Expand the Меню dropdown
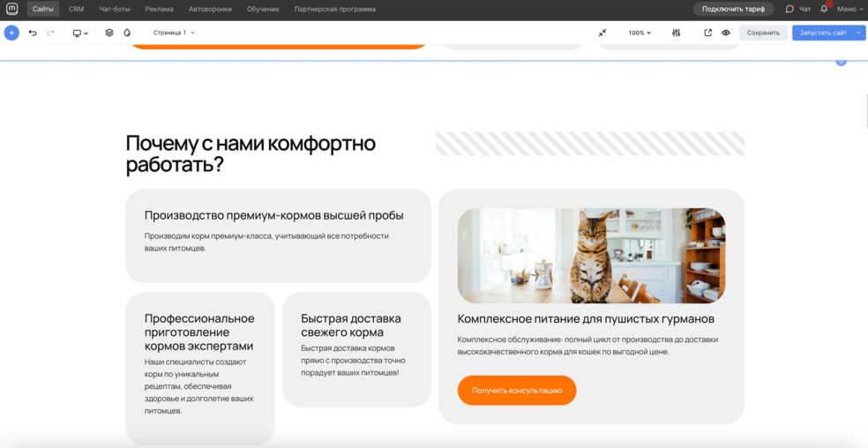Screen dimensions: 868x448 point(849,9)
